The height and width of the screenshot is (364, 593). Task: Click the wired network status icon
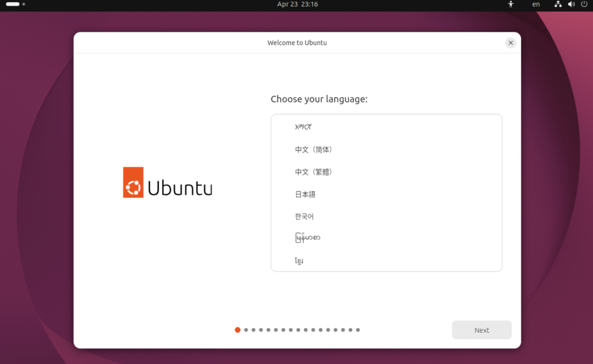(x=558, y=4)
